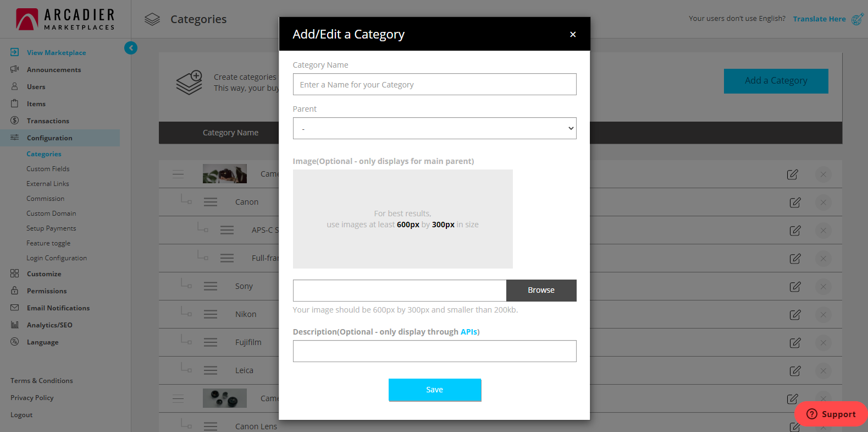Click the Arcadier Marketplaces logo
The width and height of the screenshot is (868, 432).
pos(65,19)
